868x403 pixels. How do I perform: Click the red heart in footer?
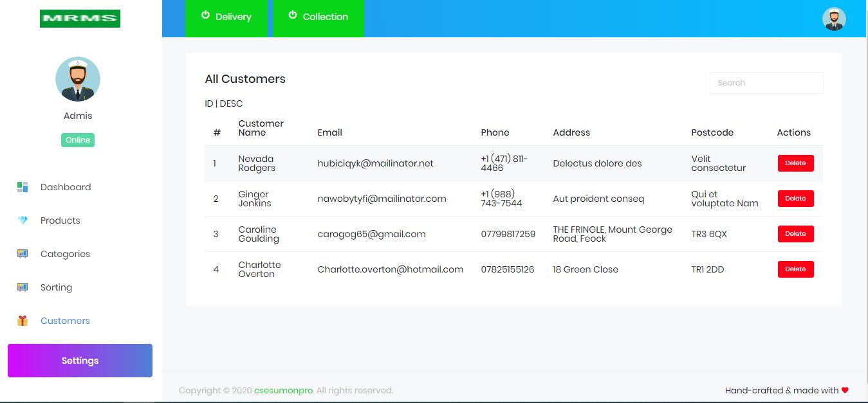point(845,390)
